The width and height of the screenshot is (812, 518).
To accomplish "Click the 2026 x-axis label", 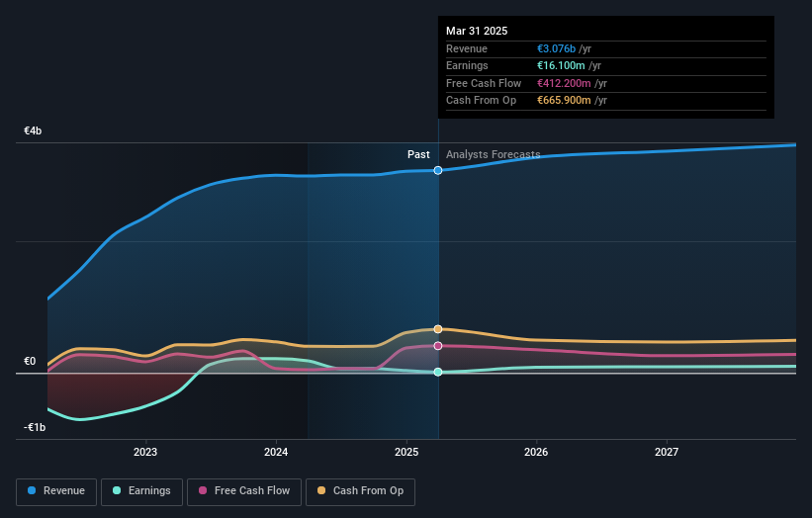I will tap(536, 452).
